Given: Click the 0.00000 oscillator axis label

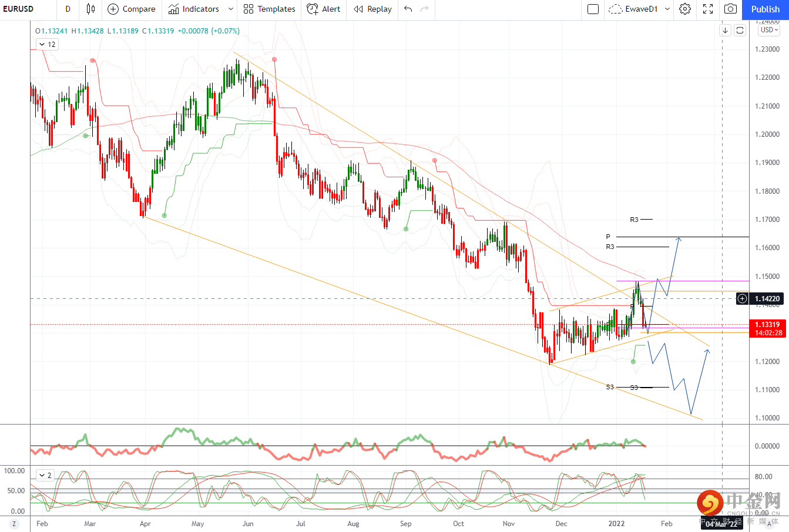Looking at the screenshot, I should pos(767,446).
